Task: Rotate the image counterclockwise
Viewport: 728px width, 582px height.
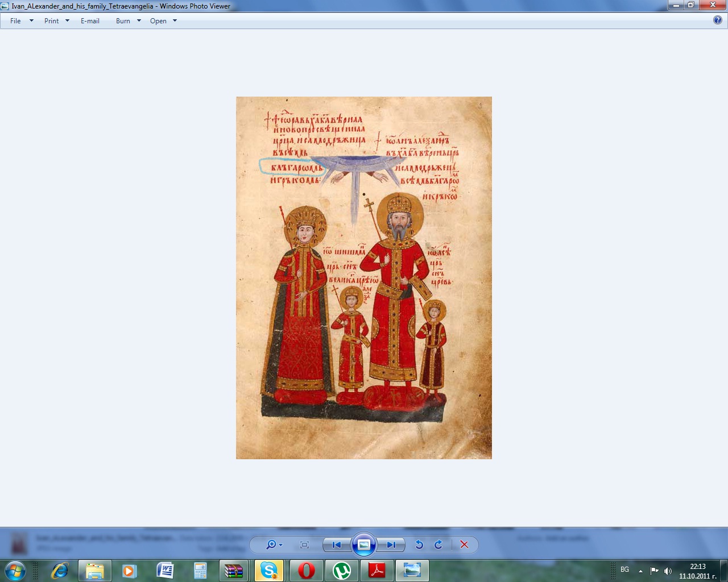Action: 419,544
